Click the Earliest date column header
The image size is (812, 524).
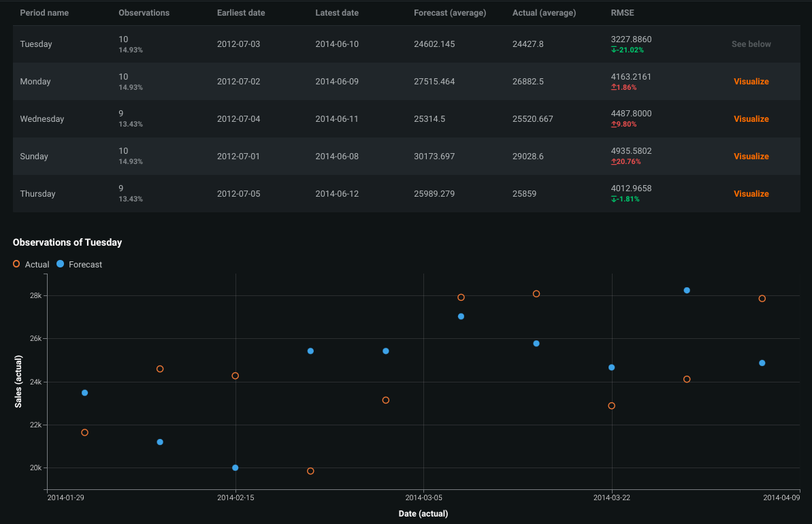tap(241, 13)
